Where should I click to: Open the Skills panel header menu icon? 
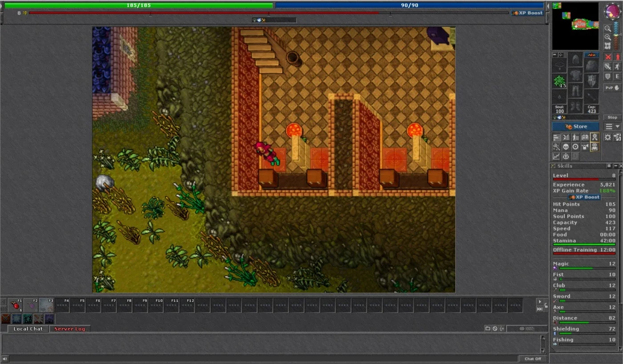click(x=609, y=166)
